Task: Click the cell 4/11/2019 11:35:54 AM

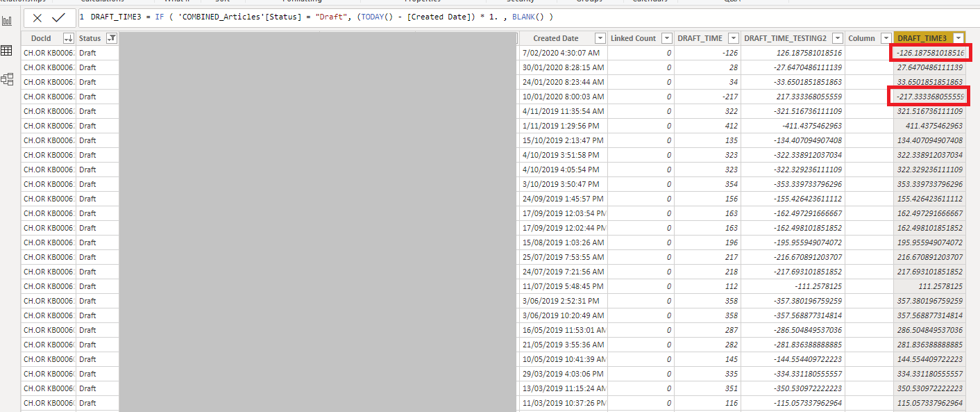Action: [x=563, y=111]
